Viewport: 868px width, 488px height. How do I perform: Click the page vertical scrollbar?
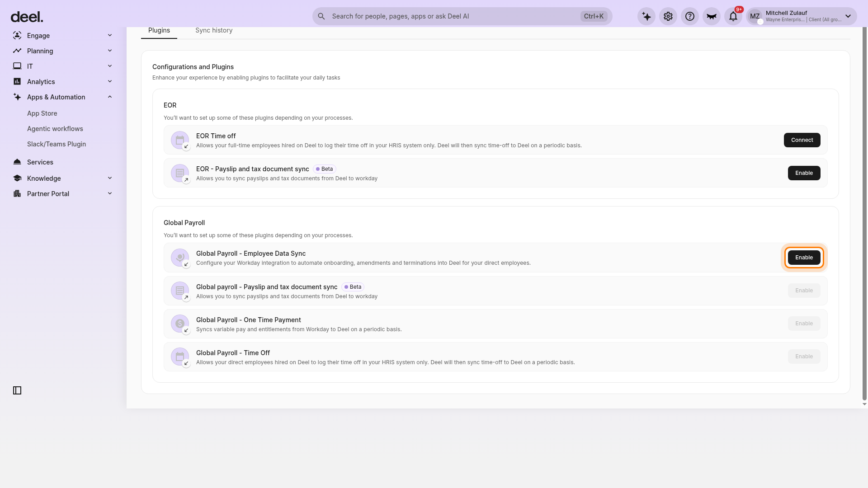point(864,213)
